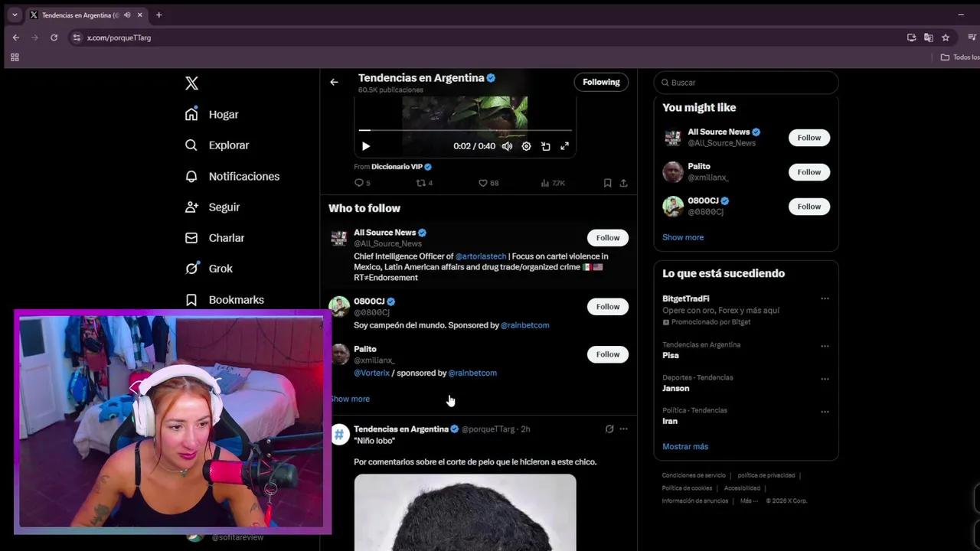Follow All Source News in You might like

809,138
